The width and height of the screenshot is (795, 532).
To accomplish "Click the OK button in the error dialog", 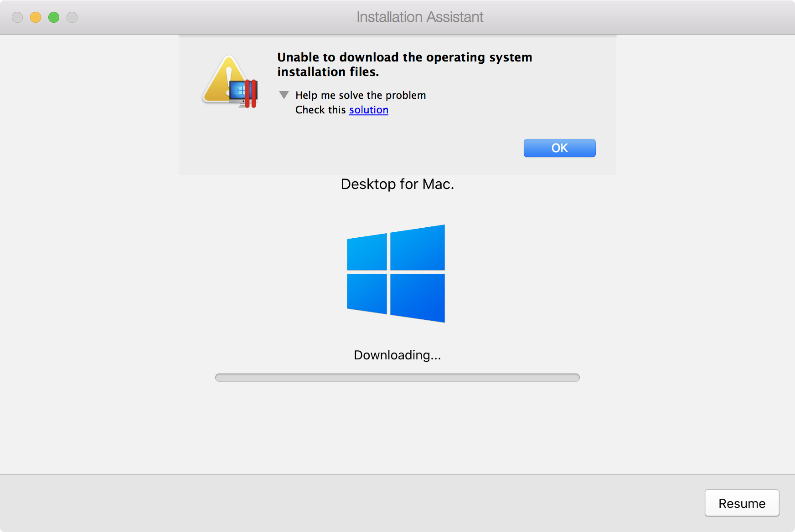I will pyautogui.click(x=559, y=148).
